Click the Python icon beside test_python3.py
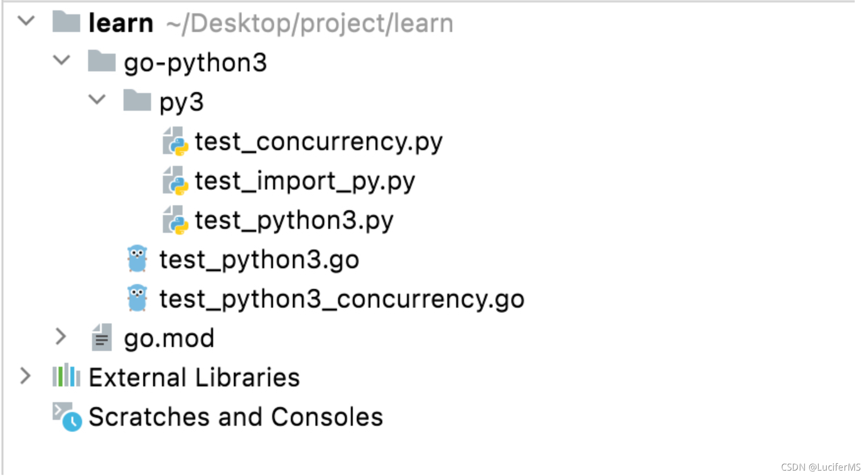This screenshot has width=868, height=476. (175, 220)
